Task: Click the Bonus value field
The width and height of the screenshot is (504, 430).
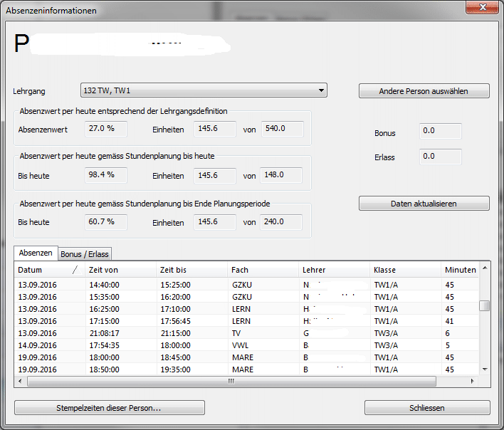Action: (x=439, y=131)
